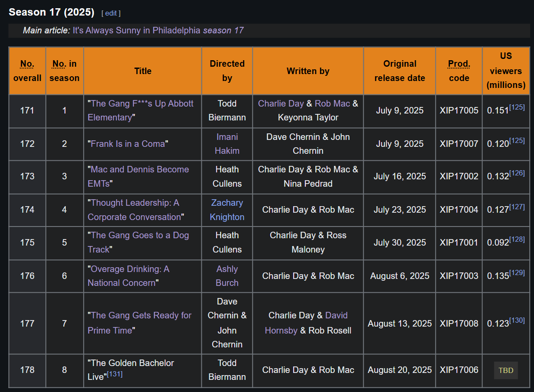Open citation [127] reference

[517, 207]
